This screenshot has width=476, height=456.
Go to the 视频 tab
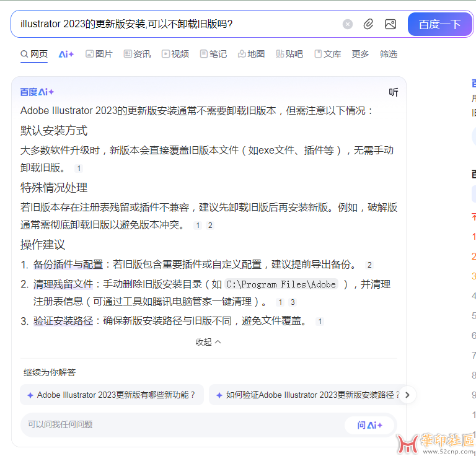pos(175,54)
